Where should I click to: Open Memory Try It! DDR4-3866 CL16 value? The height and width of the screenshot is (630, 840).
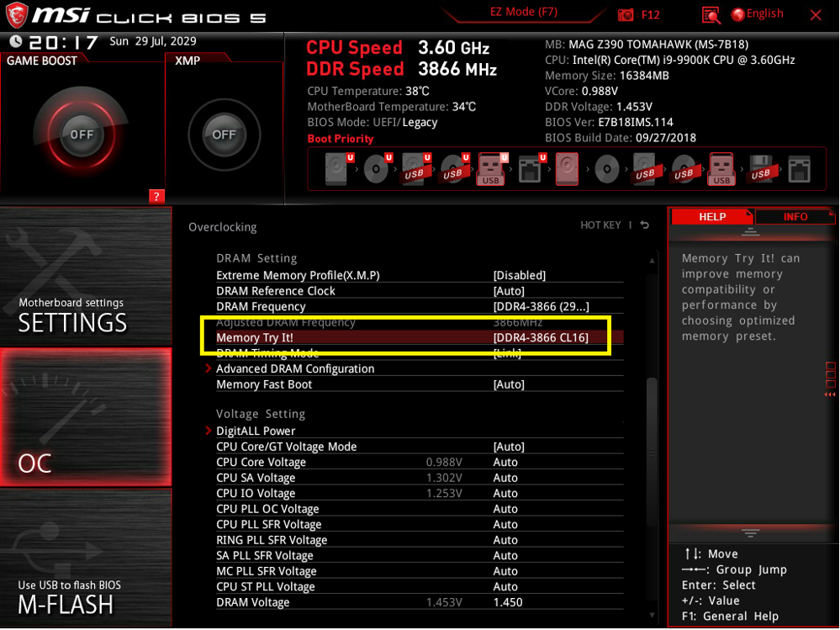point(541,337)
